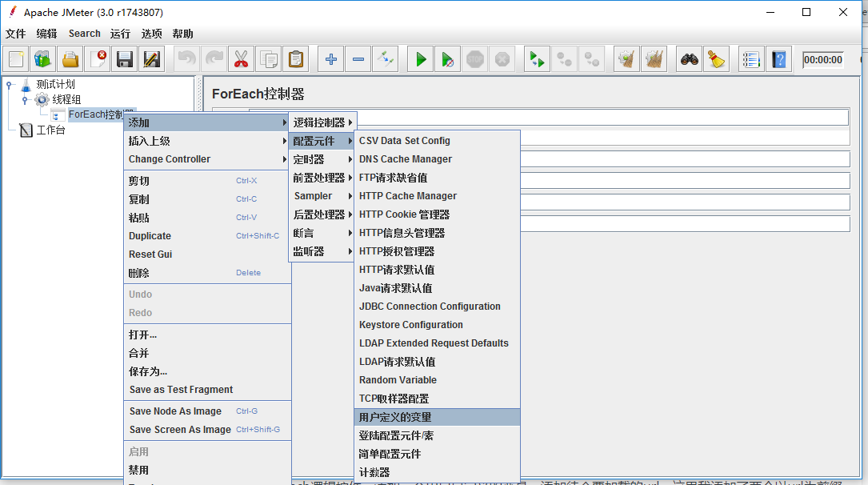
Task: Collapse the 线程组 tree node
Action: click(x=24, y=100)
